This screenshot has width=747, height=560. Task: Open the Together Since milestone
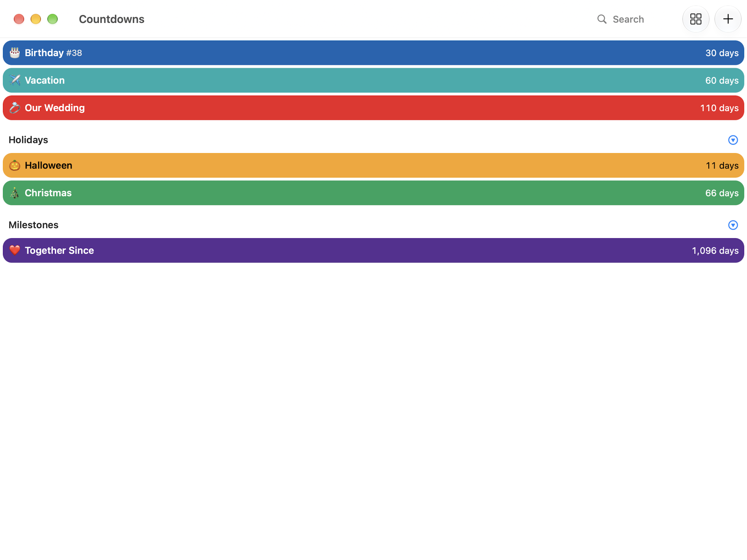click(x=373, y=250)
